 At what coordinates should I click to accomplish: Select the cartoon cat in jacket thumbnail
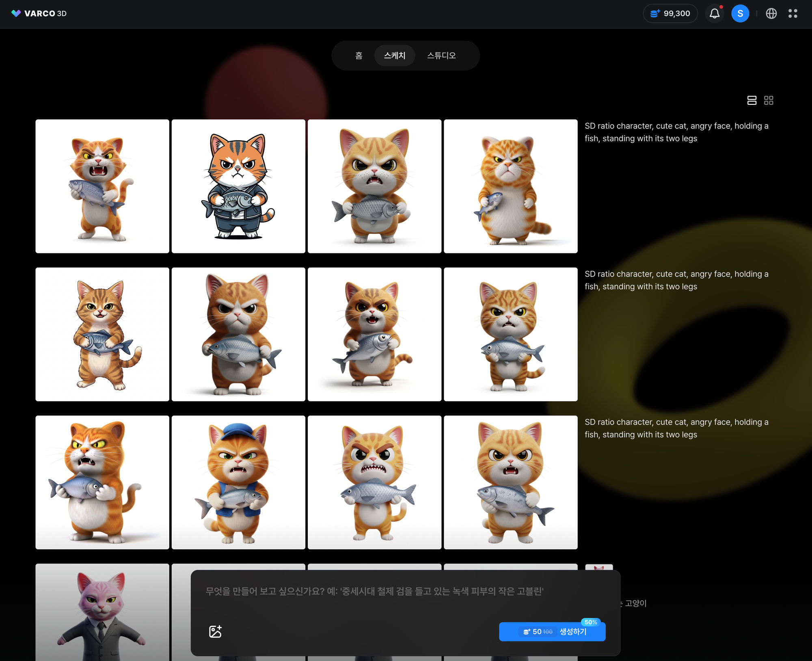pyautogui.click(x=238, y=186)
